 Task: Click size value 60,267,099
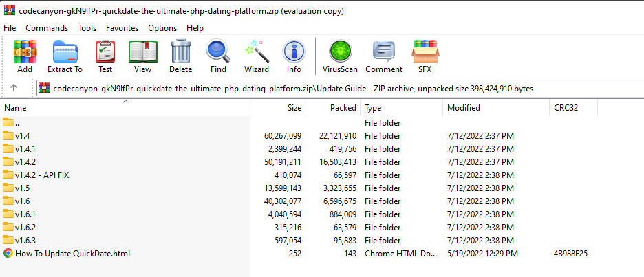point(283,135)
